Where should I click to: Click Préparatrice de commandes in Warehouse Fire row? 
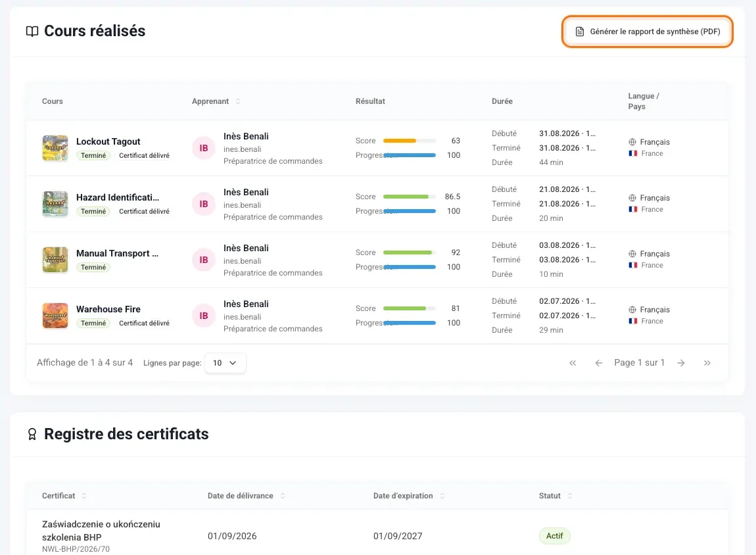[273, 329]
